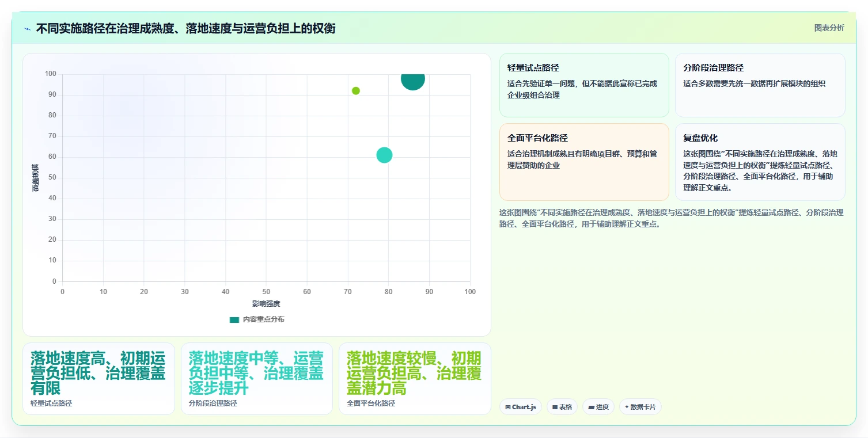Click the 表格 tag chip
The image size is (868, 438).
point(562,407)
